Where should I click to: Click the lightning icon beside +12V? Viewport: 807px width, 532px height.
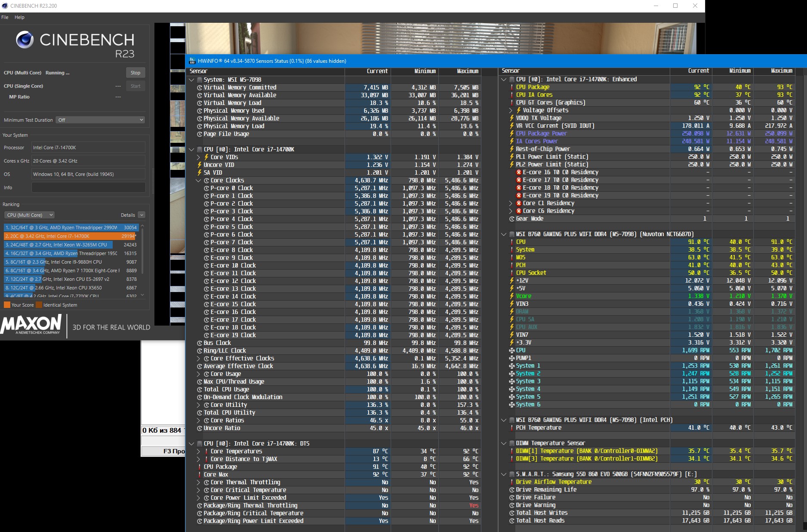pos(512,280)
